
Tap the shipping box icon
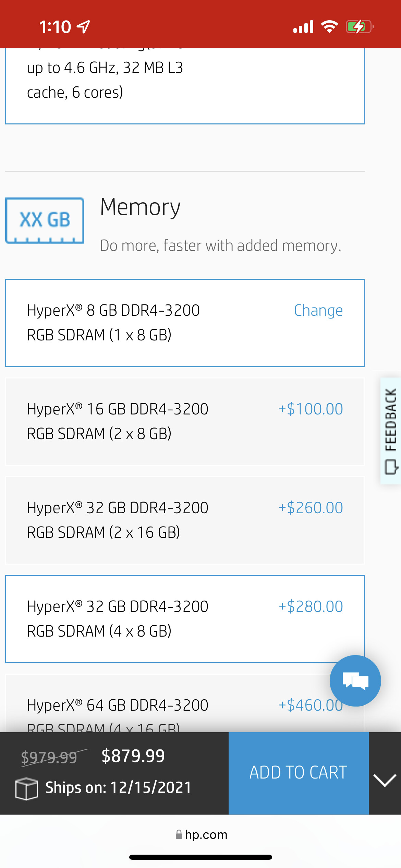(26, 788)
